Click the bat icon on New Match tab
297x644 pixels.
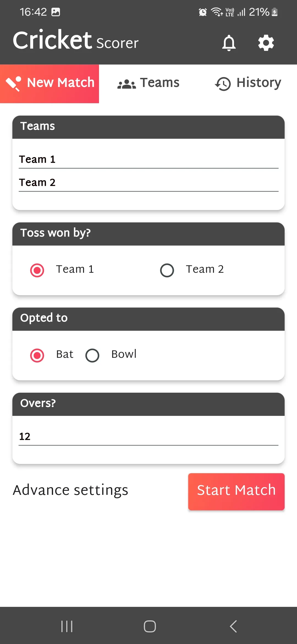pos(14,83)
